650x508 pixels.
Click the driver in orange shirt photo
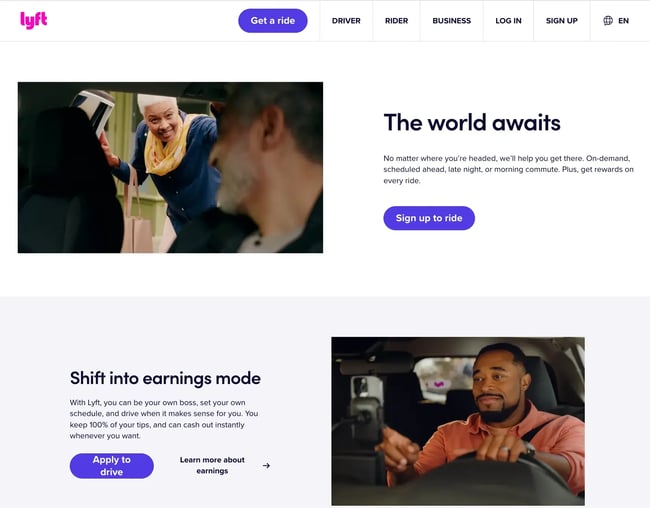(x=458, y=421)
